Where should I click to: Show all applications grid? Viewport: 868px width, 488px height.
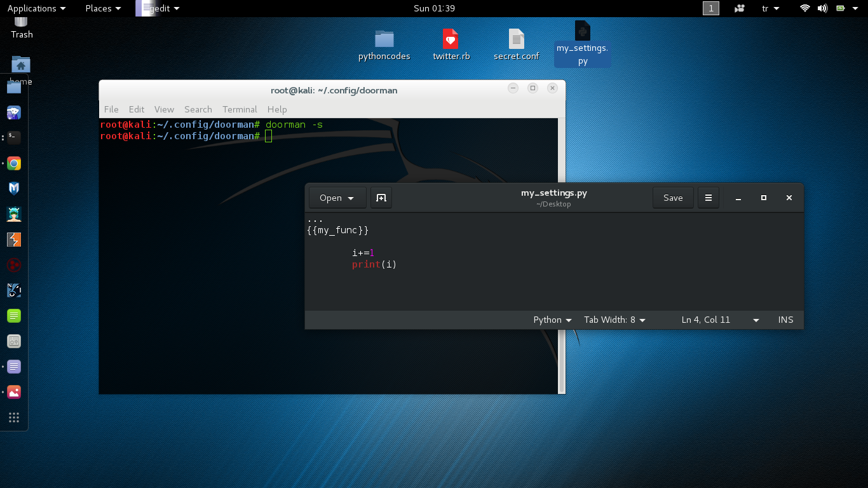click(x=14, y=417)
